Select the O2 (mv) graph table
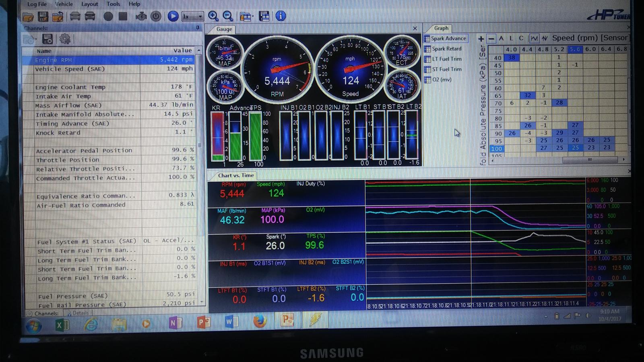Viewport: 644px width, 362px height. click(x=438, y=80)
